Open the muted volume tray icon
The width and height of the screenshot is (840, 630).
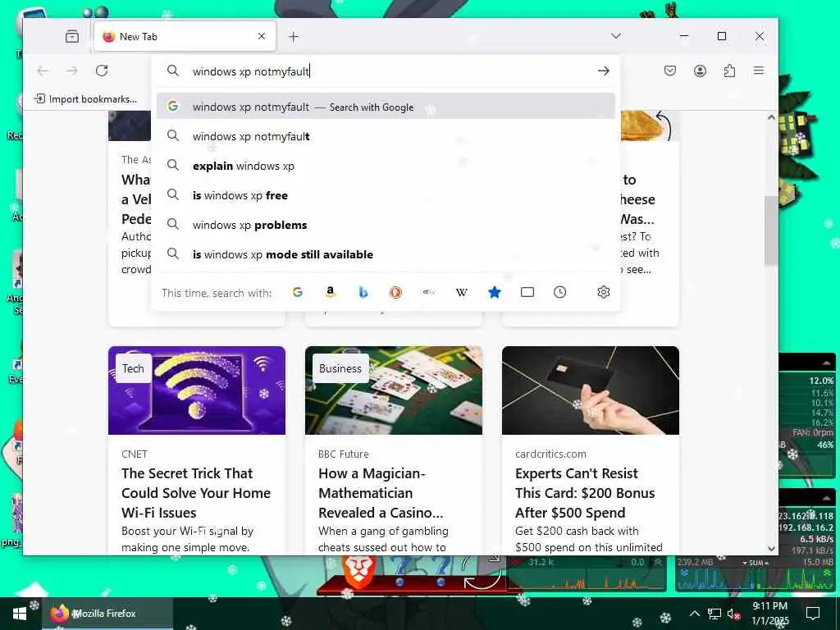point(733,614)
